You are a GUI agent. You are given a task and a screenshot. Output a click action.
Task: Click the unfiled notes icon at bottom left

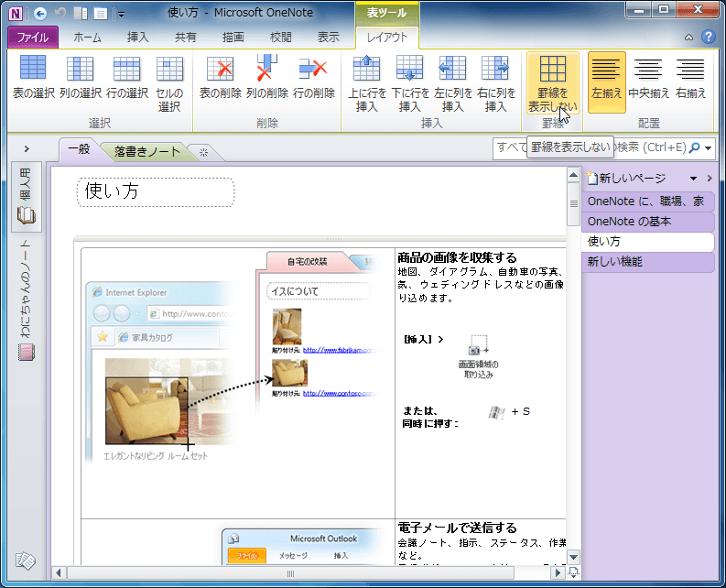[x=25, y=561]
